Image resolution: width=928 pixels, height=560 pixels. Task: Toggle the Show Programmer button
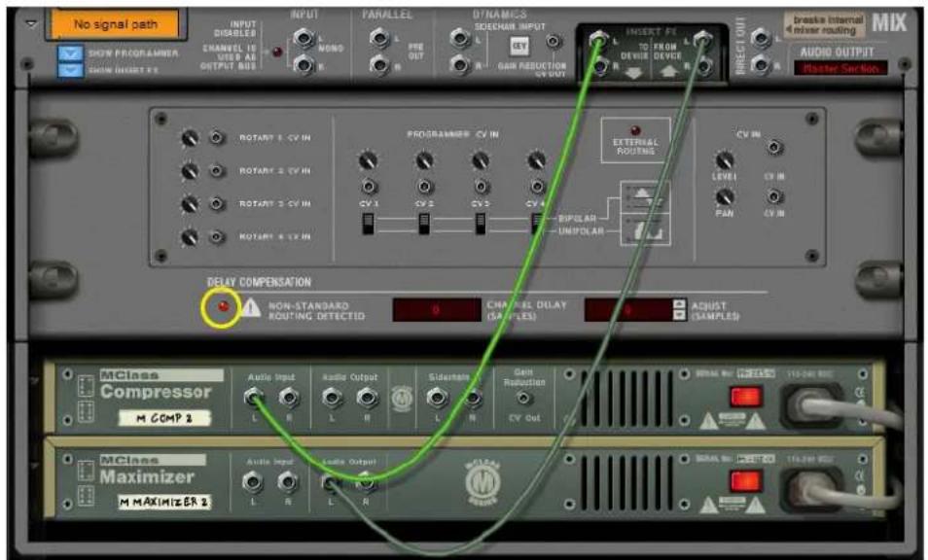pos(70,53)
